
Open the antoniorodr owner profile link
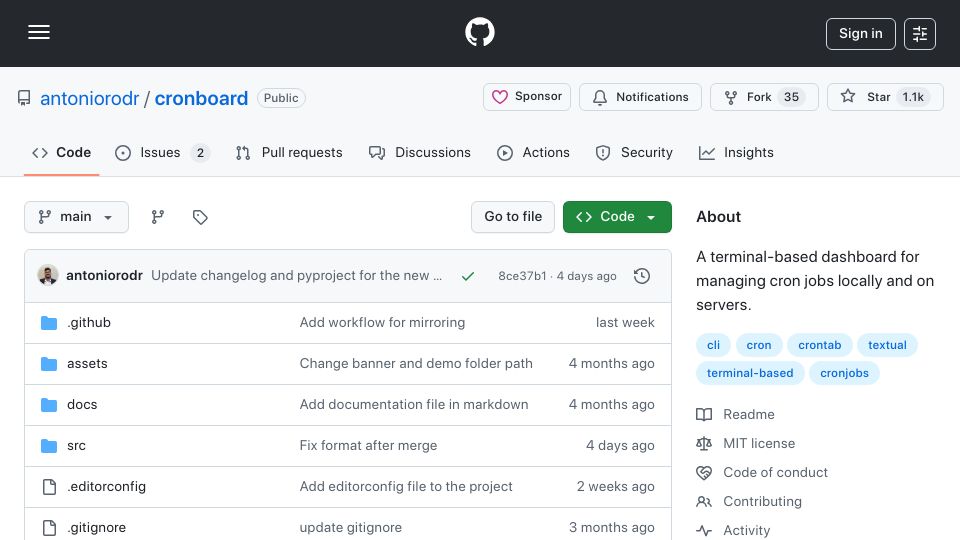pyautogui.click(x=89, y=99)
